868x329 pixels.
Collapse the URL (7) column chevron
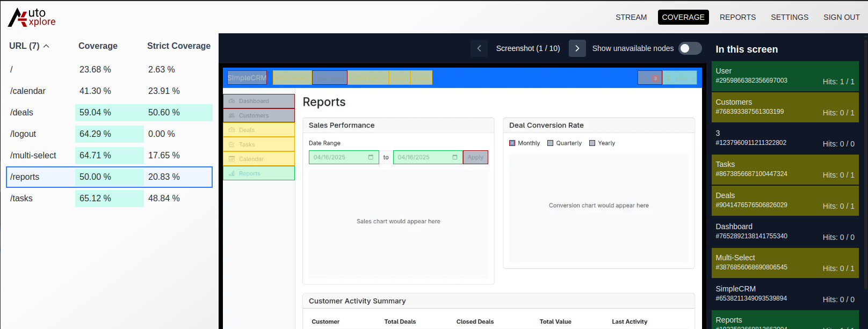coord(46,46)
